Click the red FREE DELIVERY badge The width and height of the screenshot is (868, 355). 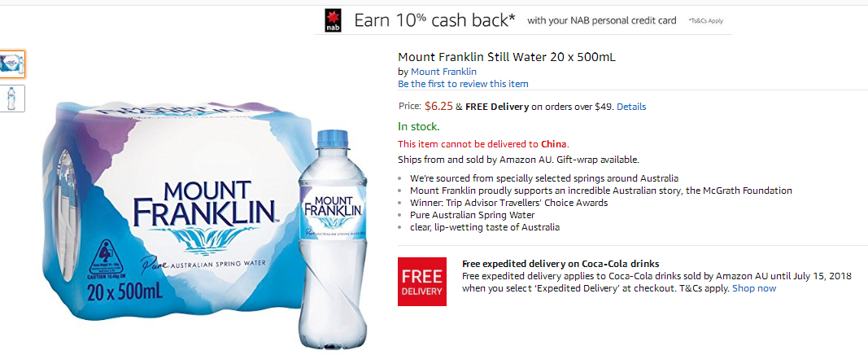pyautogui.click(x=422, y=282)
